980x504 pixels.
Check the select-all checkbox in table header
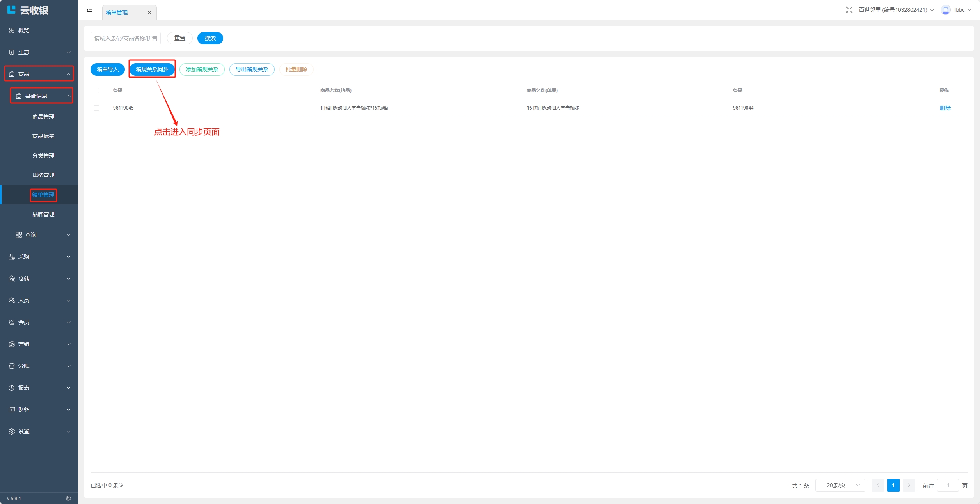[x=96, y=91]
